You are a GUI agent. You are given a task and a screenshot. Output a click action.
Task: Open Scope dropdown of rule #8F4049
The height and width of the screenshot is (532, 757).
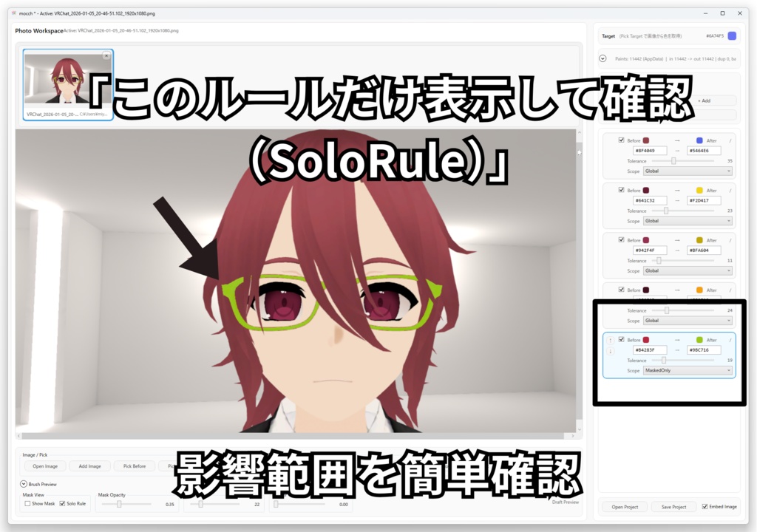(688, 171)
